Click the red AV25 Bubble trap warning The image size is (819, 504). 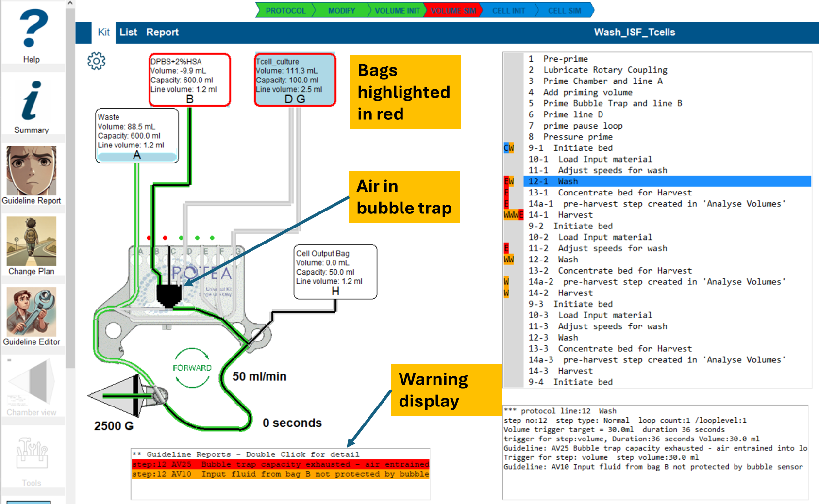coord(280,464)
